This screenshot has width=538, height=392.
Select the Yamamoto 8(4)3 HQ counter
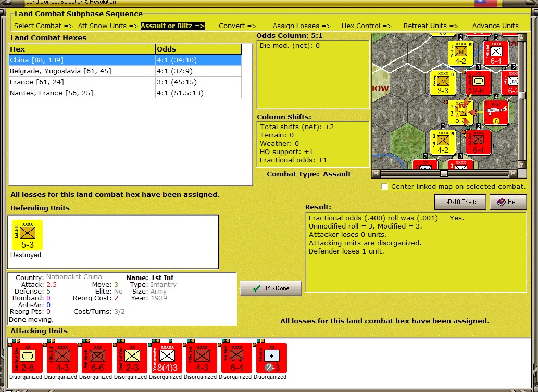[x=167, y=358]
